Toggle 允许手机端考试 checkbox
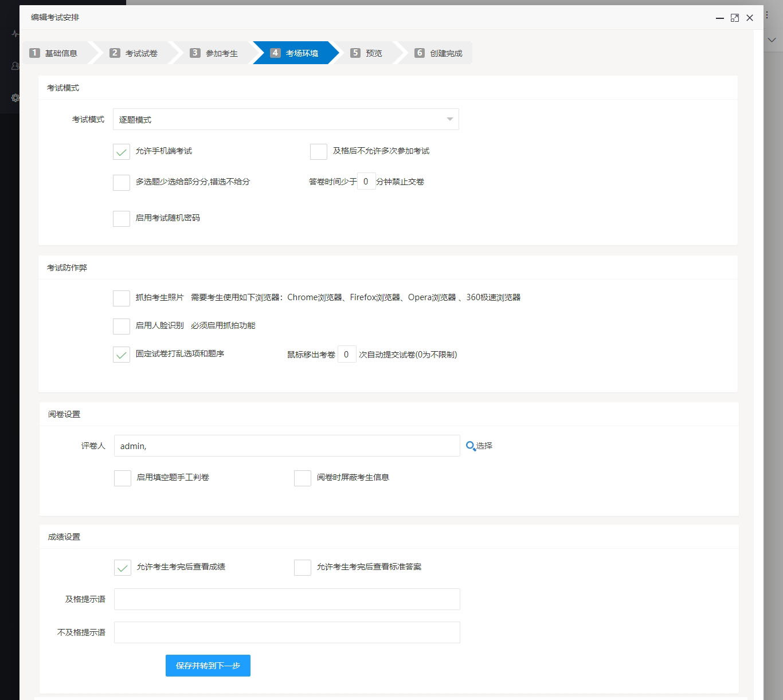783x700 pixels. [x=122, y=152]
